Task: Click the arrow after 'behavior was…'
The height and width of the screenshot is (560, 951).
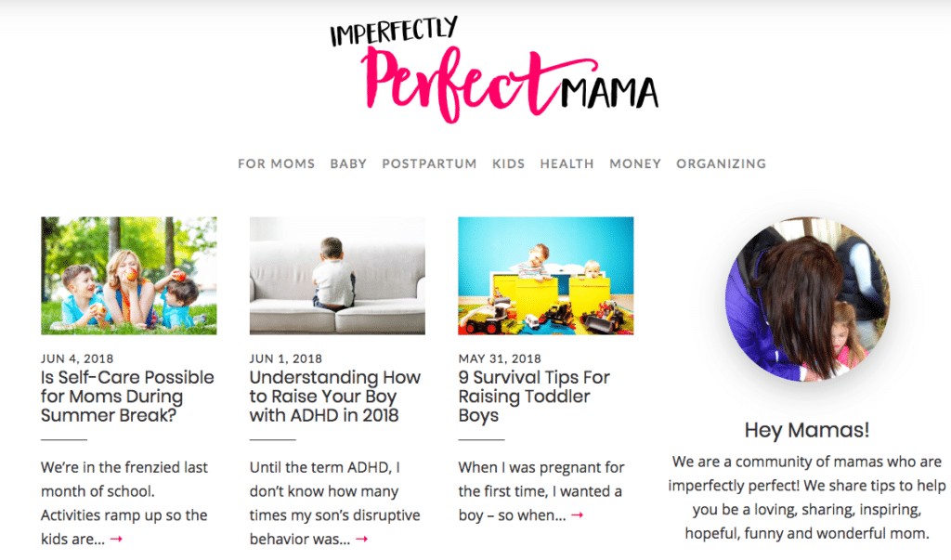Action: 362,539
